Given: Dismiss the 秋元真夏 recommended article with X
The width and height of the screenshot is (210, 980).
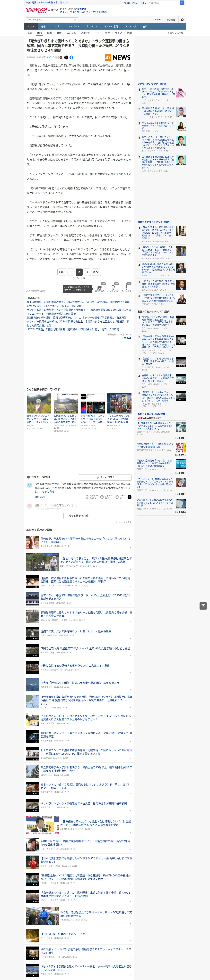Looking at the screenshot, I should [131, 547].
